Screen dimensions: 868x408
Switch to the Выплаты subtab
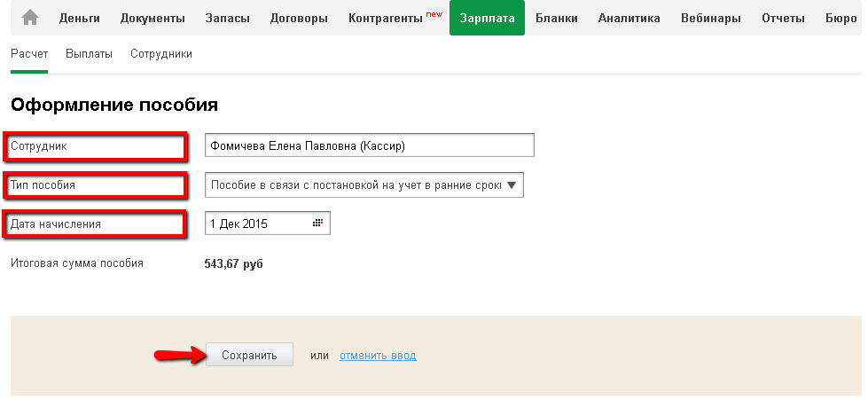coord(89,54)
